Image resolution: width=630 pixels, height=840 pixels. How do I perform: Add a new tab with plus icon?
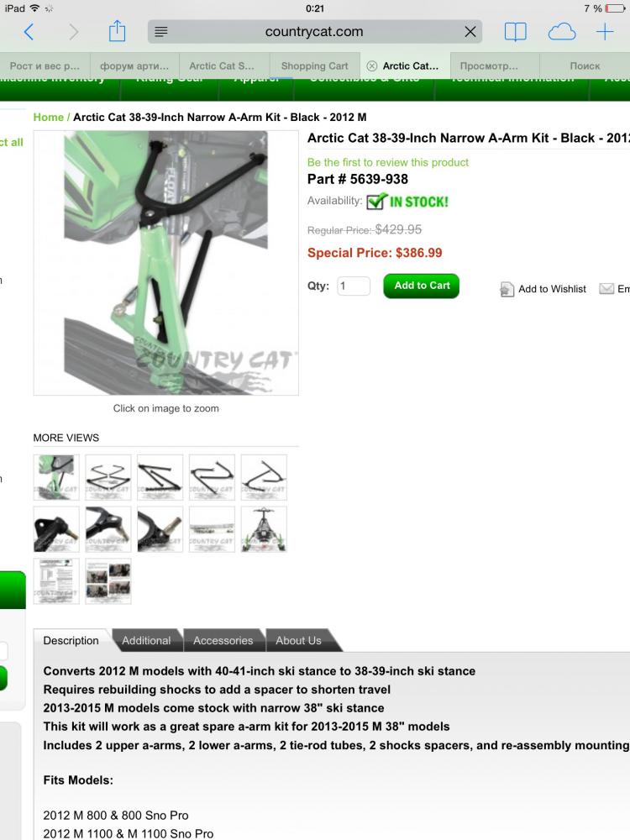coord(605,32)
